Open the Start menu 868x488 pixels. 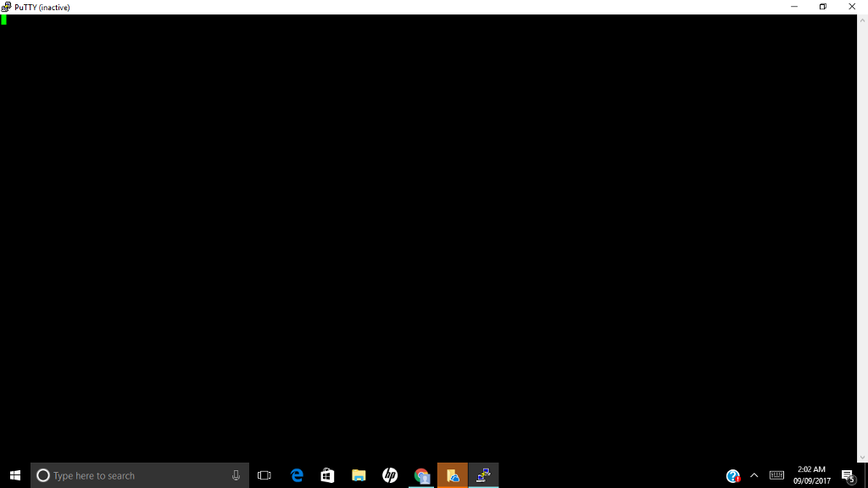coord(14,475)
